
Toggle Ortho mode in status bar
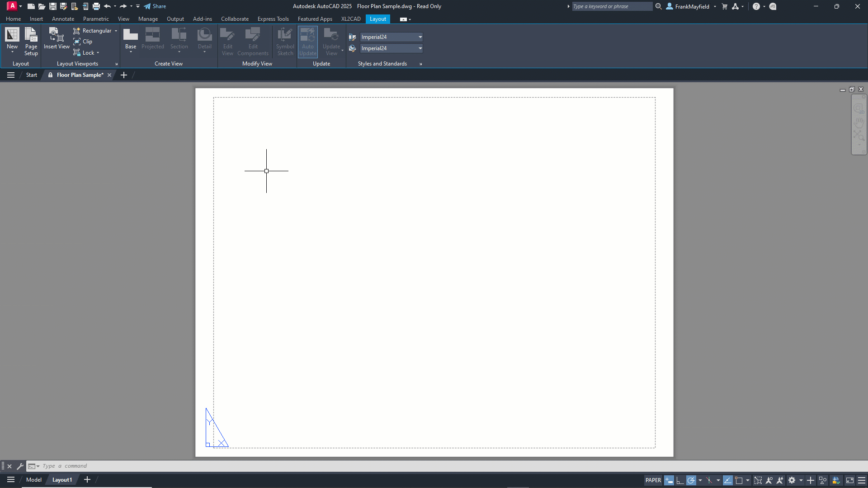[680, 480]
